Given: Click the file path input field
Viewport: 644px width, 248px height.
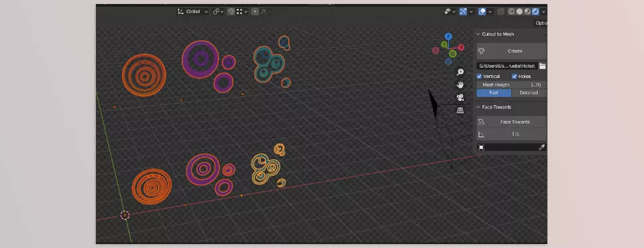Looking at the screenshot, I should click(x=507, y=66).
